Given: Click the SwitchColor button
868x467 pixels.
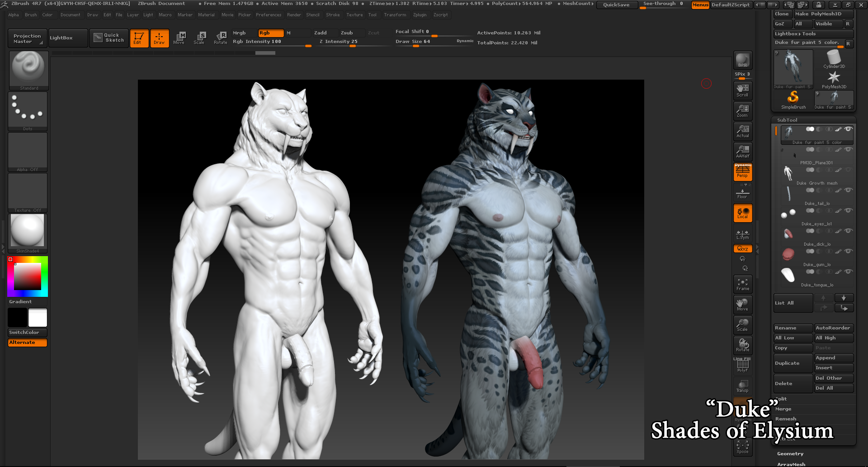Looking at the screenshot, I should pyautogui.click(x=28, y=333).
